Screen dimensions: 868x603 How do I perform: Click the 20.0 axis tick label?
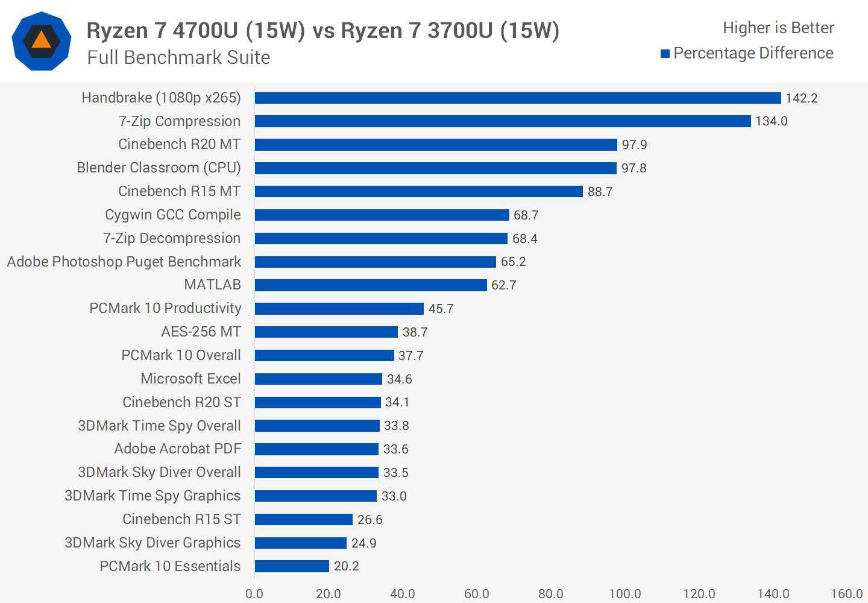point(329,594)
